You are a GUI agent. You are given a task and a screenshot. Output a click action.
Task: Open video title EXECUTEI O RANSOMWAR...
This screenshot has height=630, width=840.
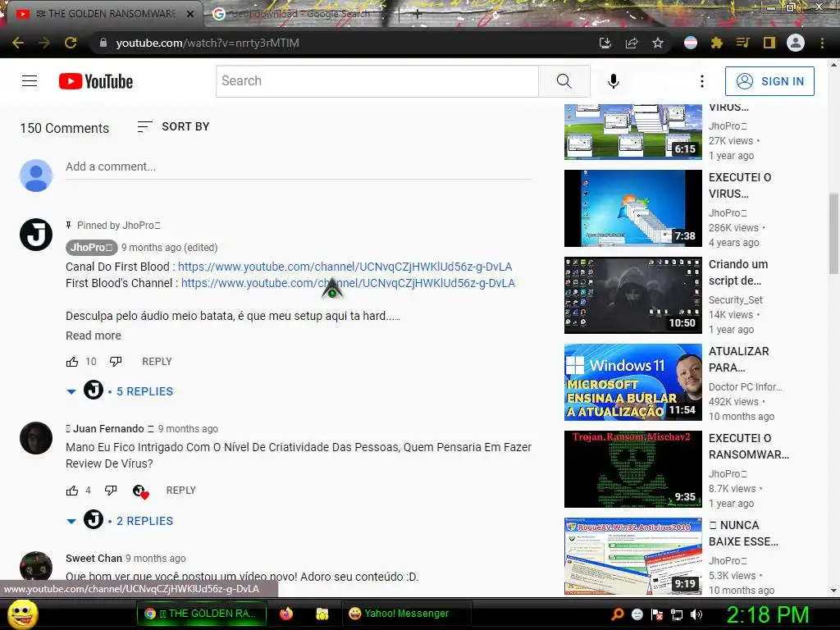[749, 446]
